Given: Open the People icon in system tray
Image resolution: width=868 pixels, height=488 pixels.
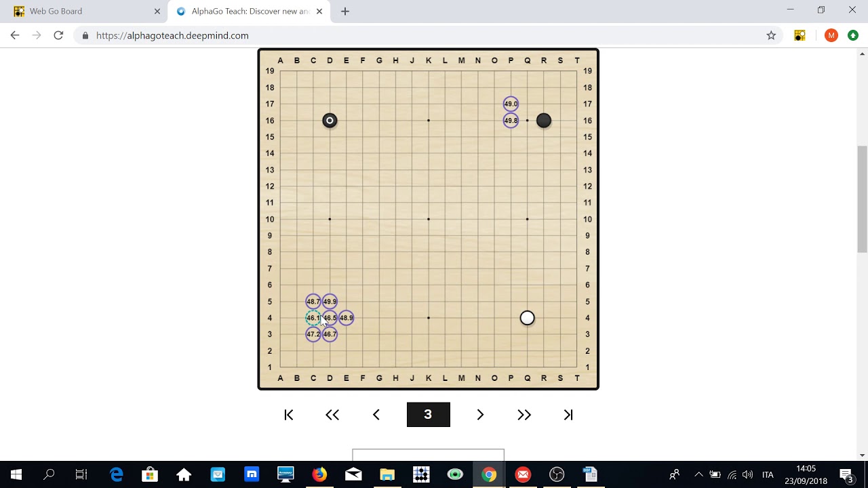Looking at the screenshot, I should click(675, 474).
